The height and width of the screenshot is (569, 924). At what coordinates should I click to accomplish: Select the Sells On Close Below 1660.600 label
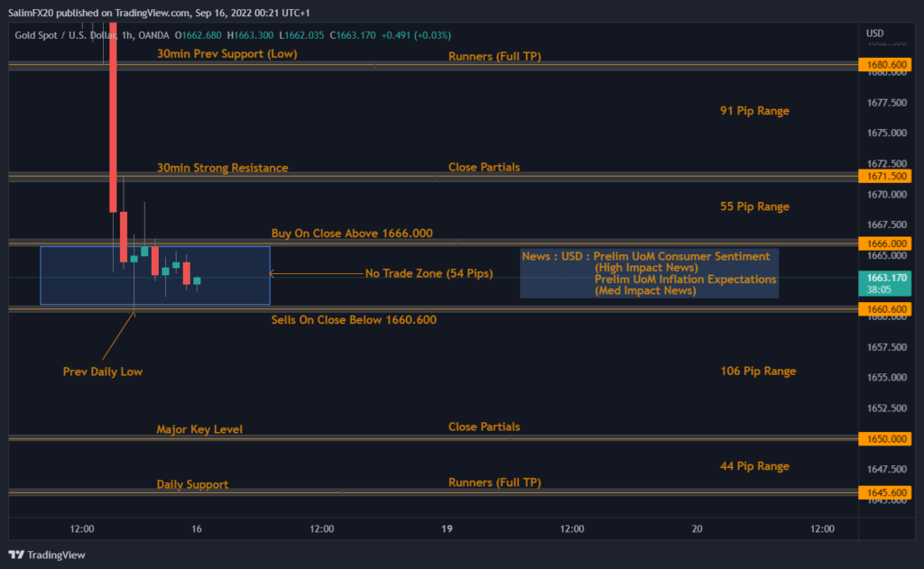(354, 319)
